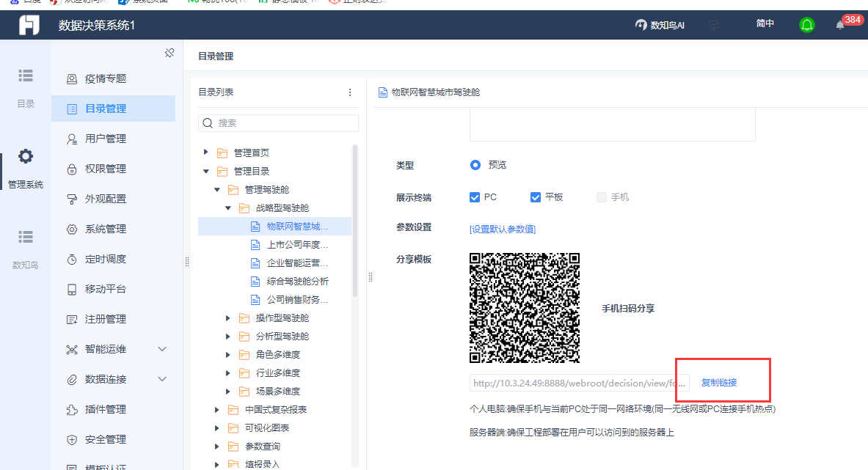Expand the 操作型驾驶舱 folder arrow
The width and height of the screenshot is (868, 470).
228,318
